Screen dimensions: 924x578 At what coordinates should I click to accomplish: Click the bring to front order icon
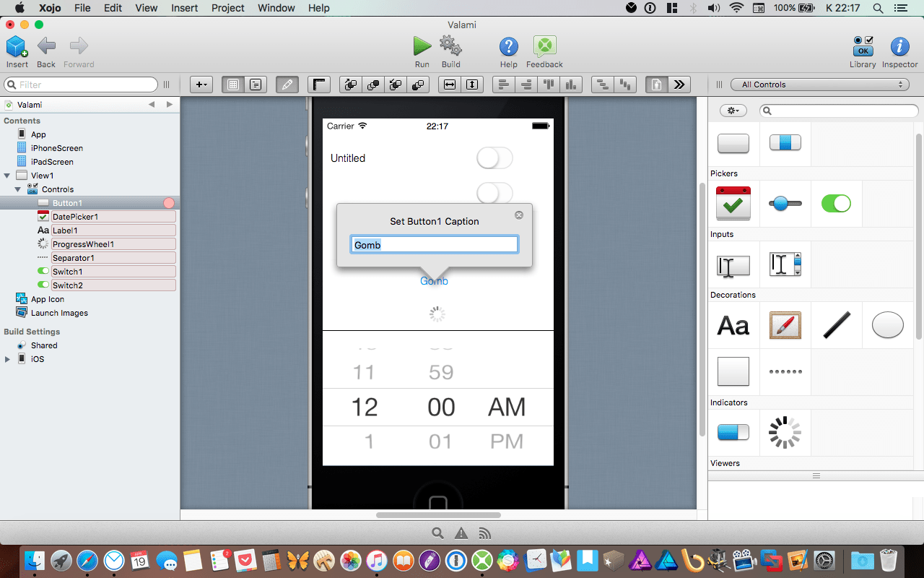(373, 85)
